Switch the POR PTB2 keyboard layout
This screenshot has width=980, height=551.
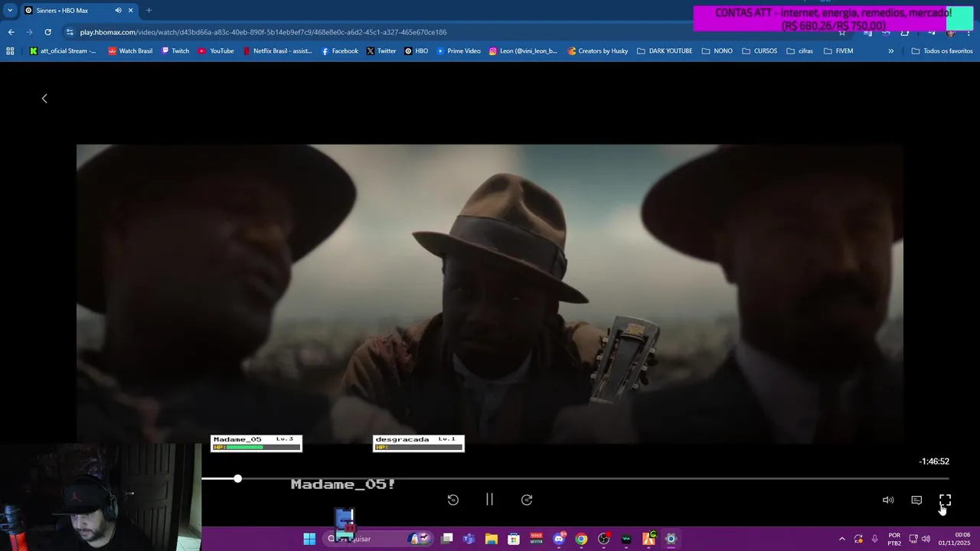tap(894, 539)
